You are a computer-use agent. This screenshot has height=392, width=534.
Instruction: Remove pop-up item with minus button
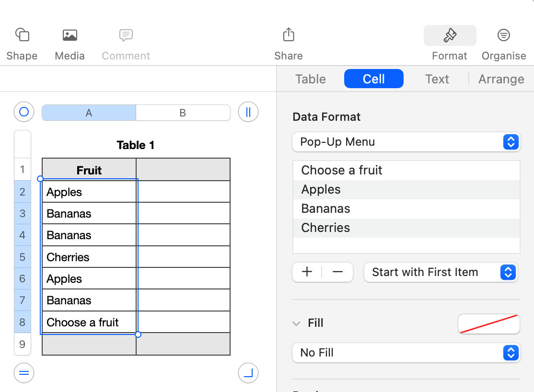click(337, 272)
